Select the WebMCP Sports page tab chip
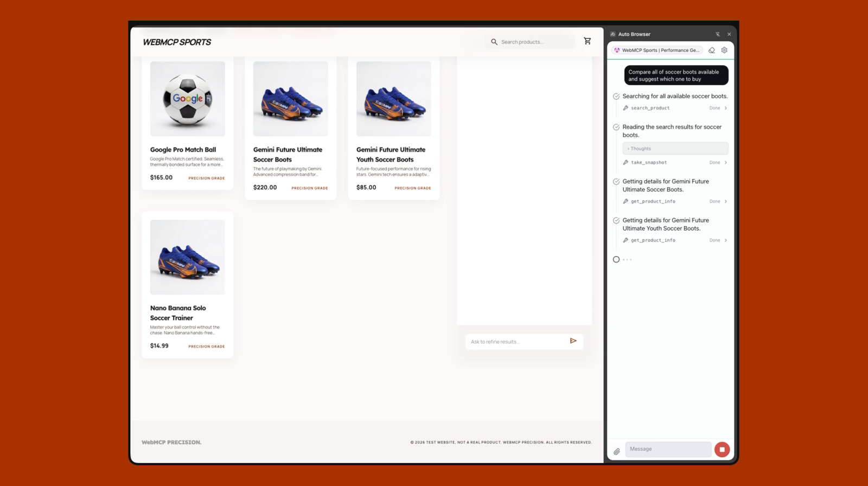The height and width of the screenshot is (486, 868). [657, 50]
